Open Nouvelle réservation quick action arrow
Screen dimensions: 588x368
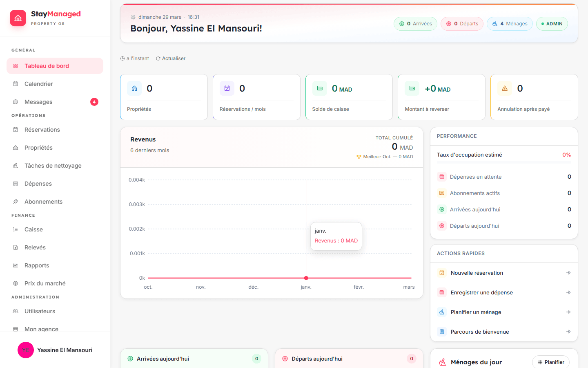[x=568, y=273]
